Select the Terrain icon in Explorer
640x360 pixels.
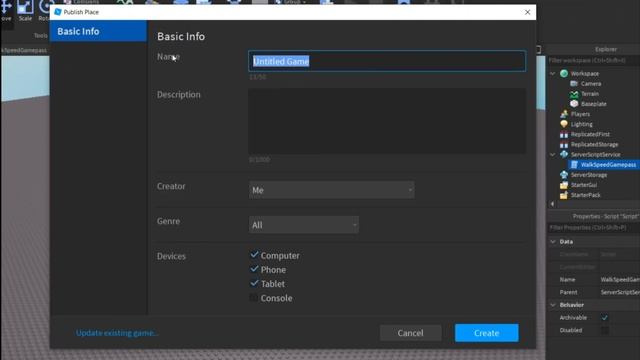click(574, 93)
